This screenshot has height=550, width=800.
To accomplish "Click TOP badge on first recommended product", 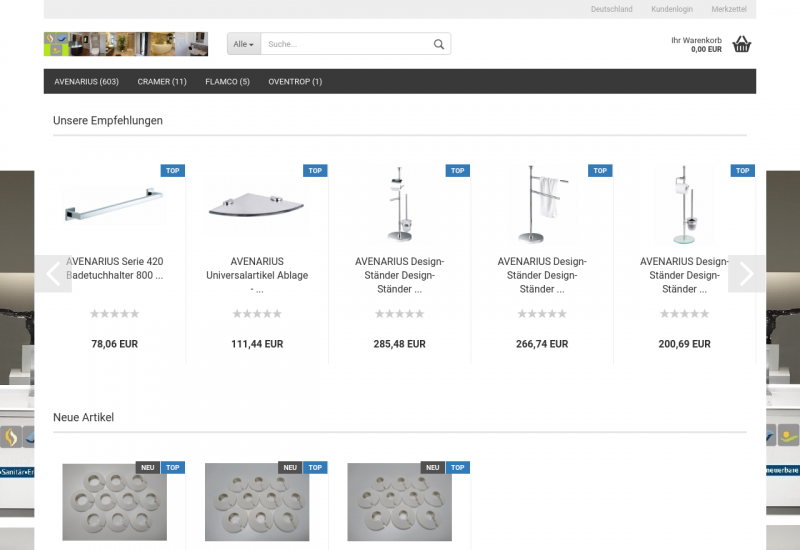I will click(x=173, y=171).
